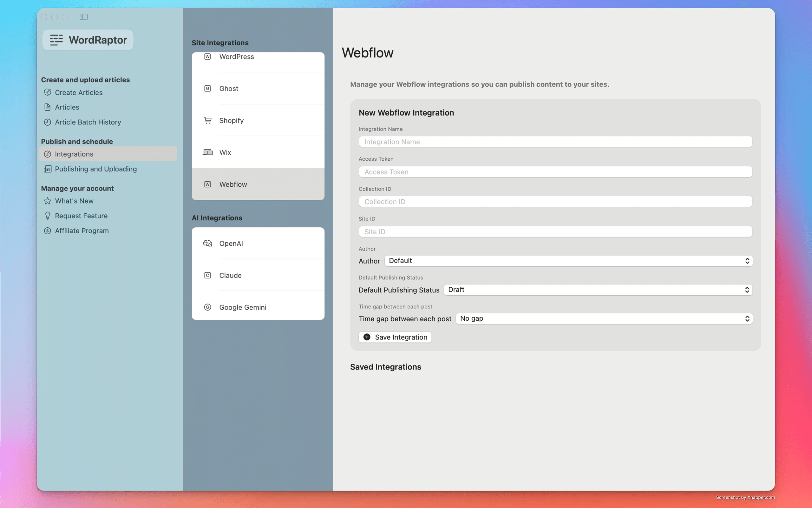The image size is (812, 508).
Task: Click the Site Integrations heading
Action: pos(220,43)
